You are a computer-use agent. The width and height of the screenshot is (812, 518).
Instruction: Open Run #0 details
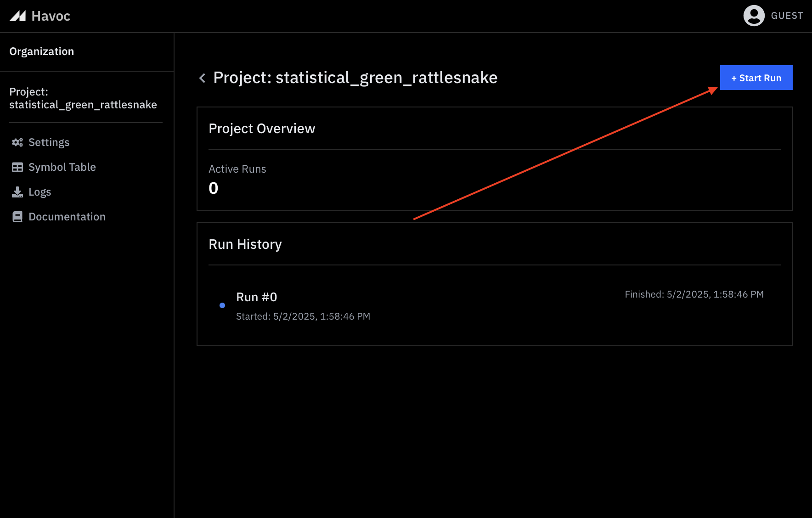[x=256, y=297]
